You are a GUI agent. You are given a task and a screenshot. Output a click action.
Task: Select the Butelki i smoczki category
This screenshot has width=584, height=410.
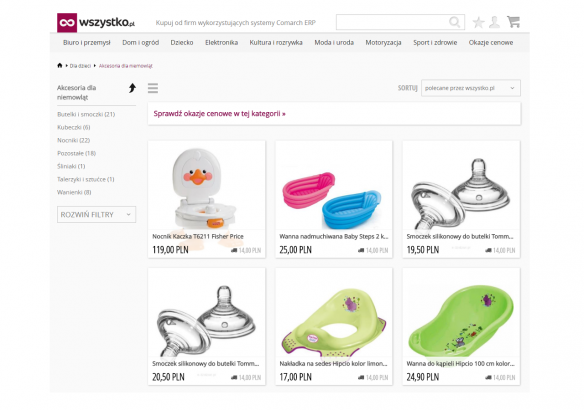tap(86, 114)
